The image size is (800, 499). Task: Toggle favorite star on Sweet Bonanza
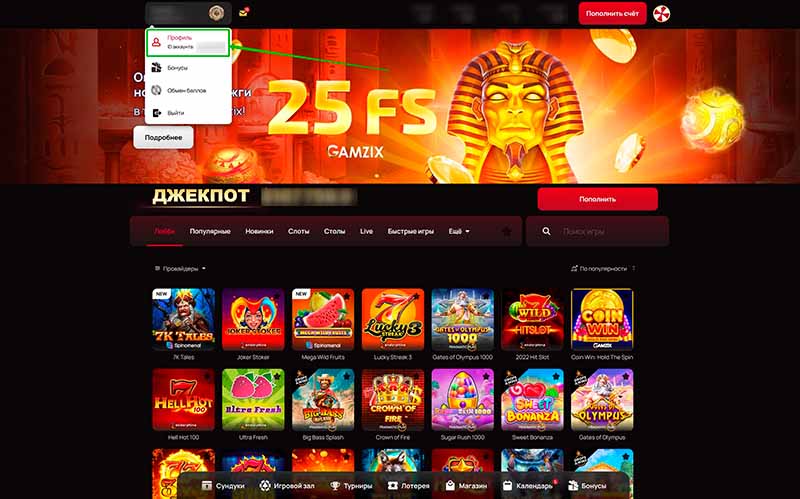click(556, 376)
